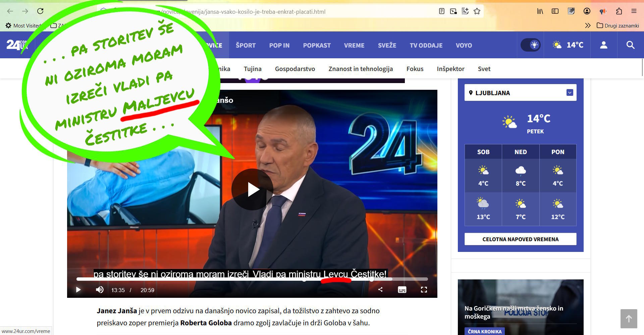Enter fullscreen mode in the video player
Viewport: 644px width, 335px height.
pos(424,290)
